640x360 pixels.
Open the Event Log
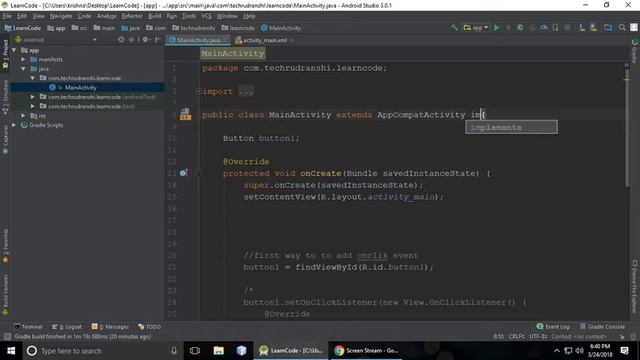553,327
